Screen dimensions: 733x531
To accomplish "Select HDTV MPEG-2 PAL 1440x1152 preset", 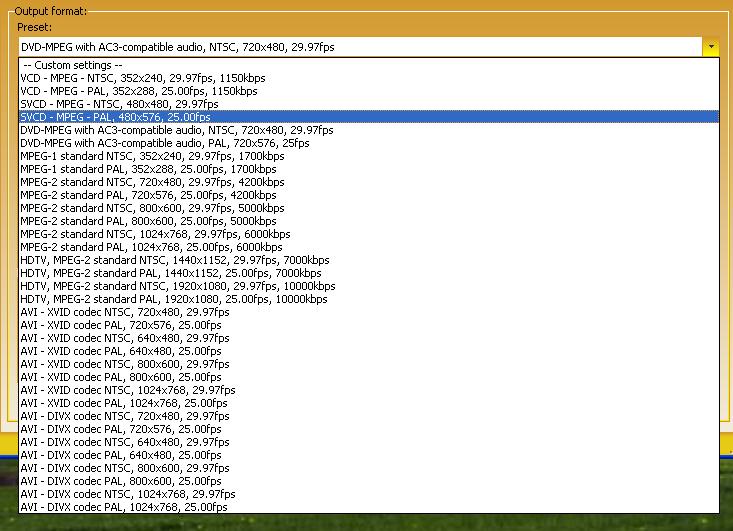I will point(369,273).
